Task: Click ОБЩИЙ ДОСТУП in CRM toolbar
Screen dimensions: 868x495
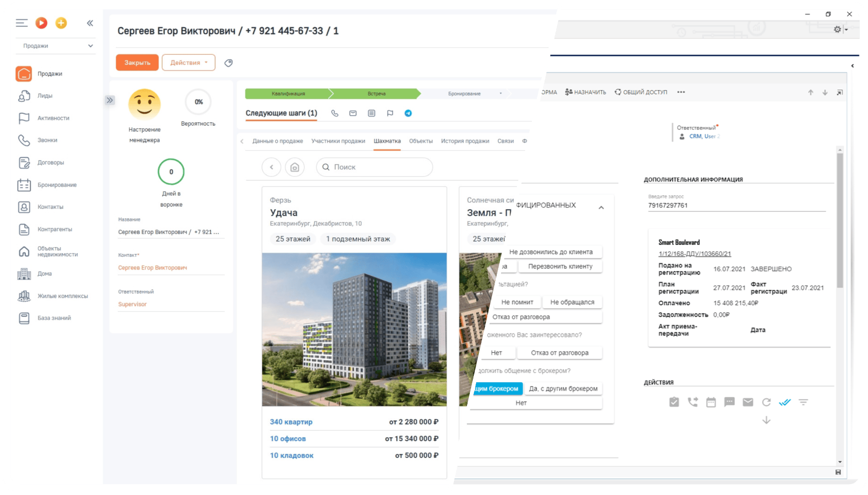Action: pyautogui.click(x=641, y=92)
